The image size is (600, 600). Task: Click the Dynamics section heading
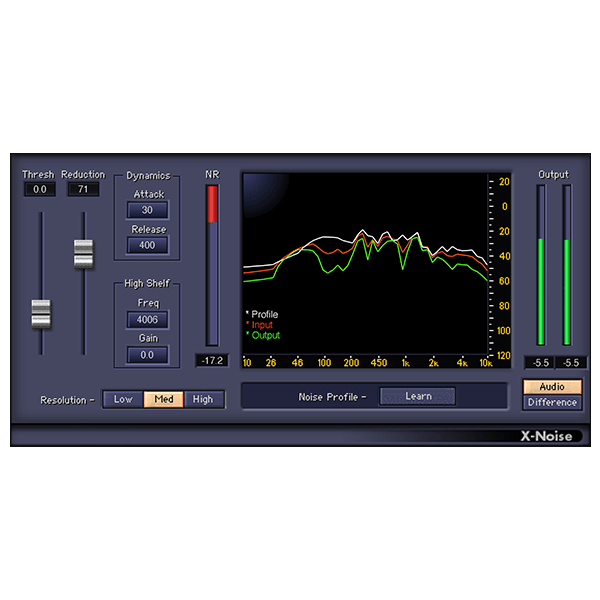click(x=148, y=176)
